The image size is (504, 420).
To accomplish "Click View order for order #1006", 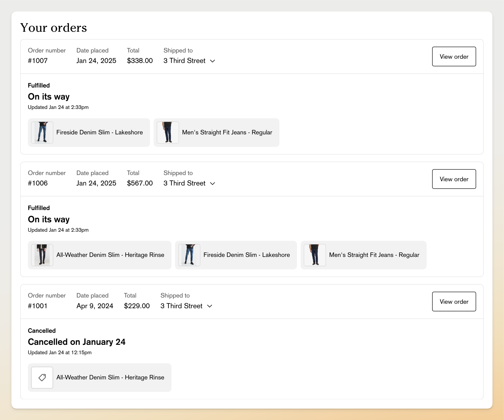I will 454,179.
